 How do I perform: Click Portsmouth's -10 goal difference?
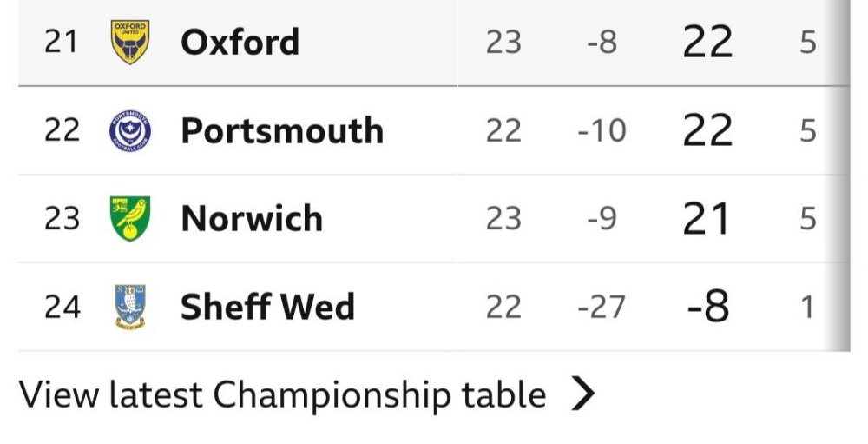[x=602, y=131]
